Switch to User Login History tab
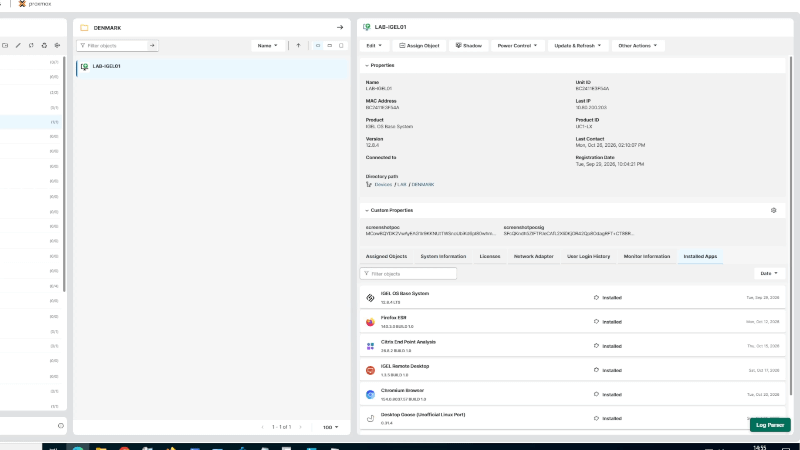The width and height of the screenshot is (800, 450). (588, 257)
